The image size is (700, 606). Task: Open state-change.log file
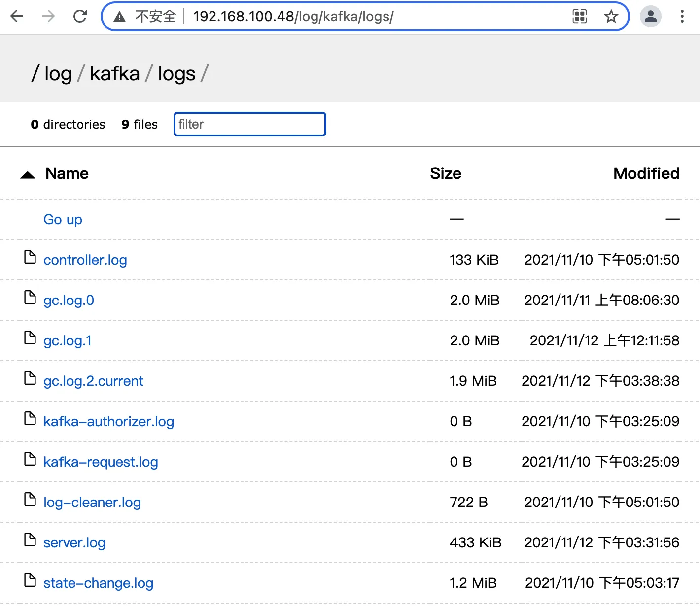tap(98, 583)
